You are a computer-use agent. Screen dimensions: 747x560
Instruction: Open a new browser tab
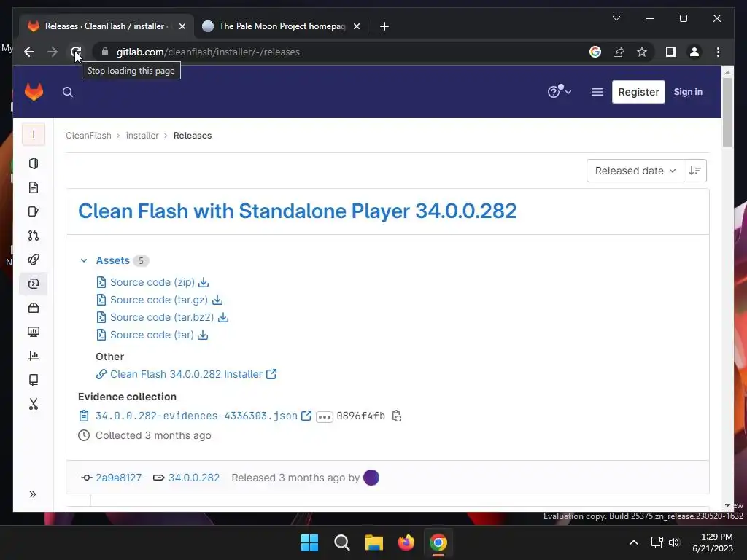384,26
